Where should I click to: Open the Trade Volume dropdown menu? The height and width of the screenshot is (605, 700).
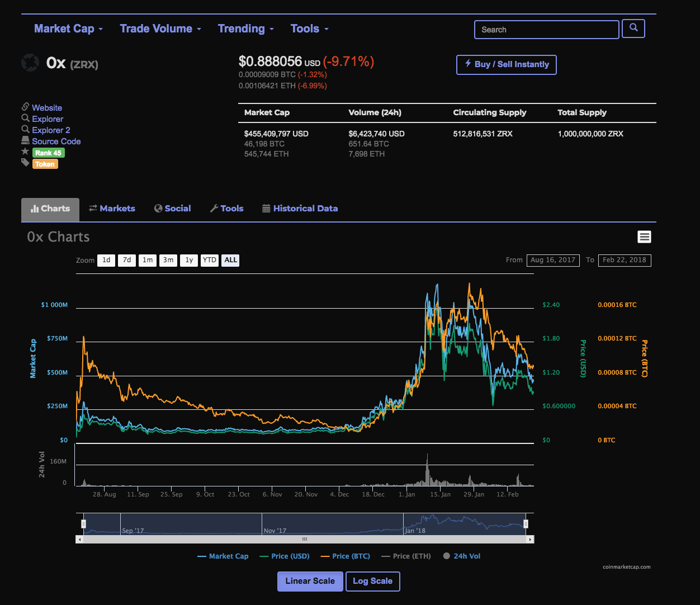pos(160,29)
